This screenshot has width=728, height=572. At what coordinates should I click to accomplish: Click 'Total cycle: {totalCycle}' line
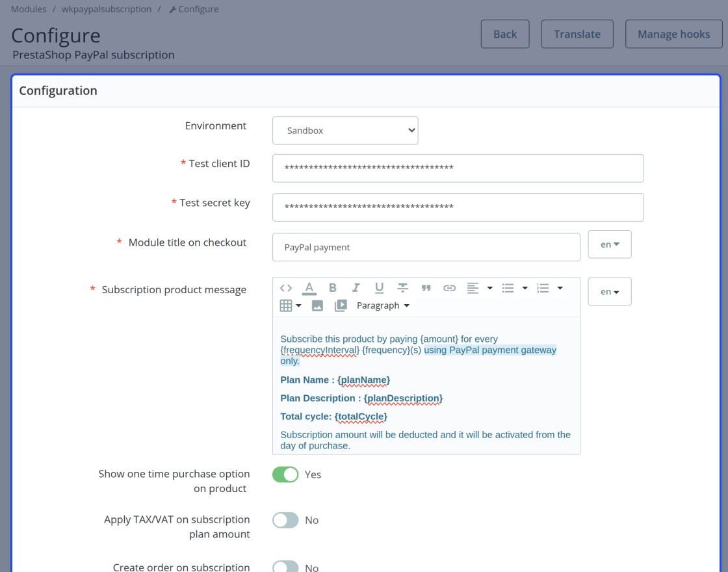click(x=334, y=417)
